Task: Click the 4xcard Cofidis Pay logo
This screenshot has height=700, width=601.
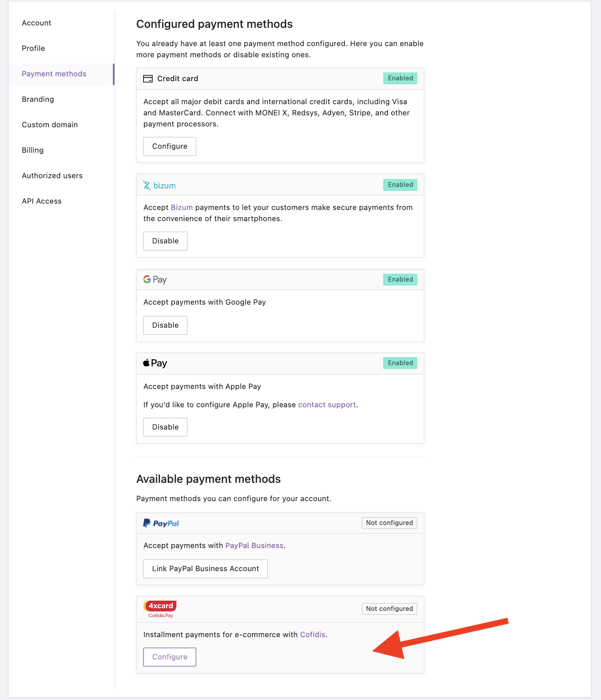Action: click(160, 609)
